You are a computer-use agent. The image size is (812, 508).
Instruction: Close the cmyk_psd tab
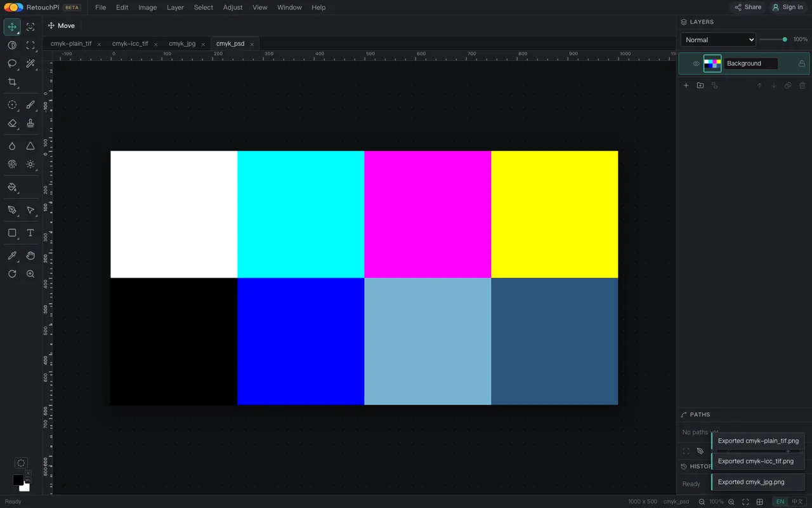click(252, 44)
